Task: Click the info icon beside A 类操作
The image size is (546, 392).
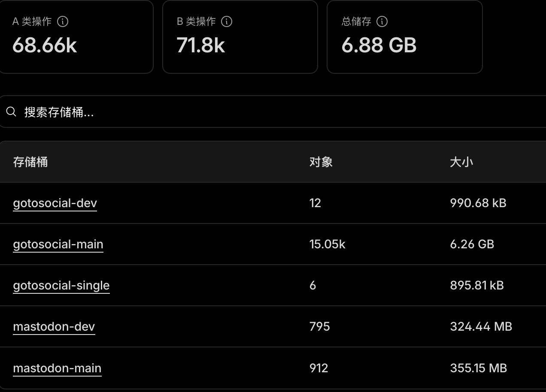Action: coord(63,21)
